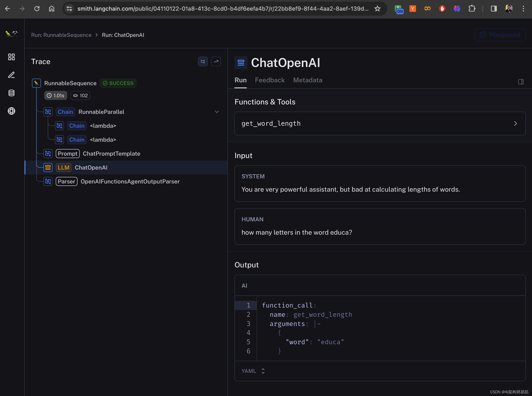Toggle the right detail panel layout icon

521,82
